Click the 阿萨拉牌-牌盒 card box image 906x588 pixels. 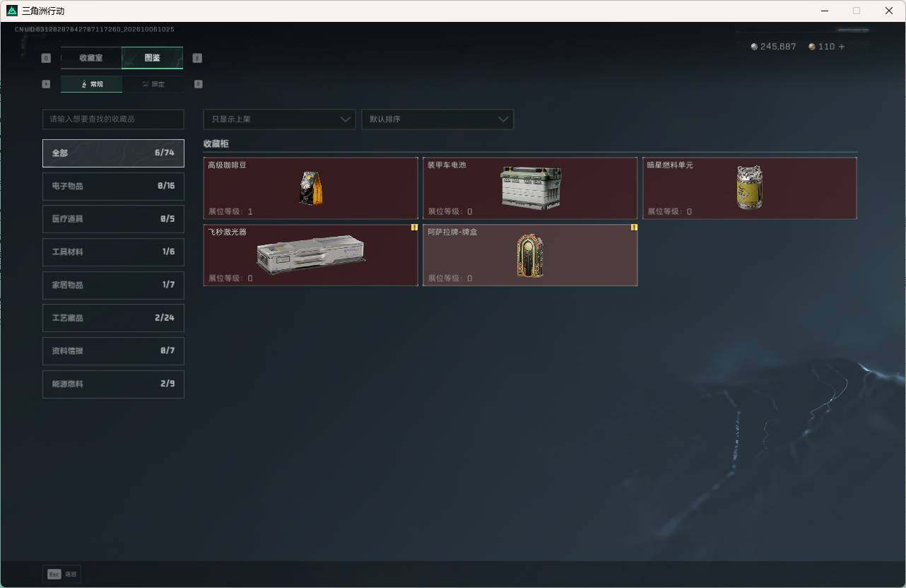coord(530,255)
